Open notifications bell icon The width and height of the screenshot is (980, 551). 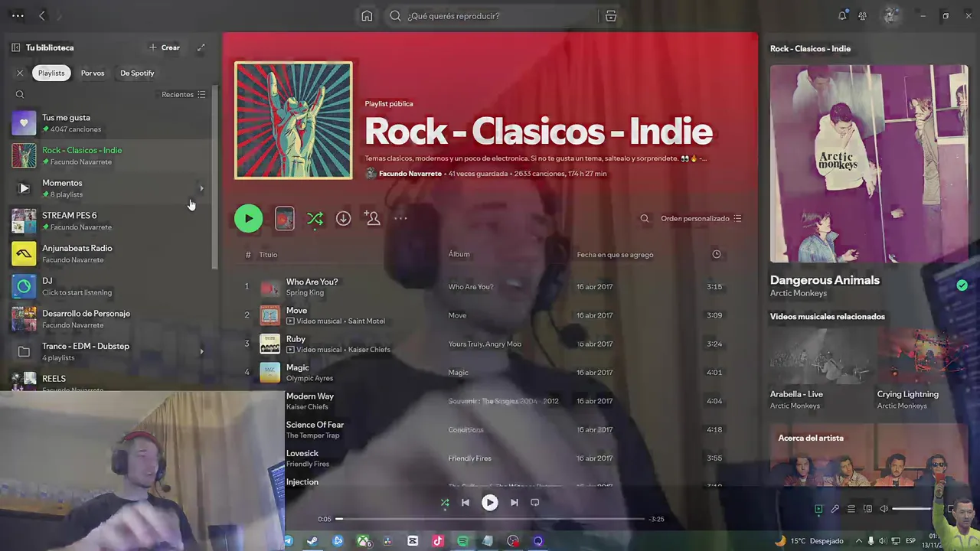[842, 16]
